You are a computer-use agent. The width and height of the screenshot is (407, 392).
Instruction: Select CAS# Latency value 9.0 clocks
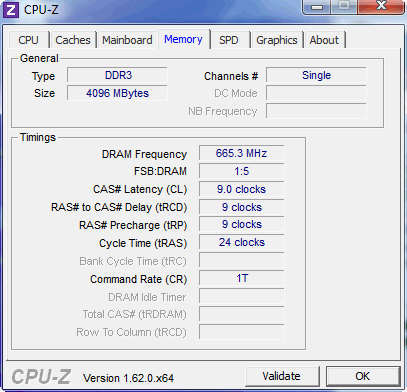pos(242,189)
